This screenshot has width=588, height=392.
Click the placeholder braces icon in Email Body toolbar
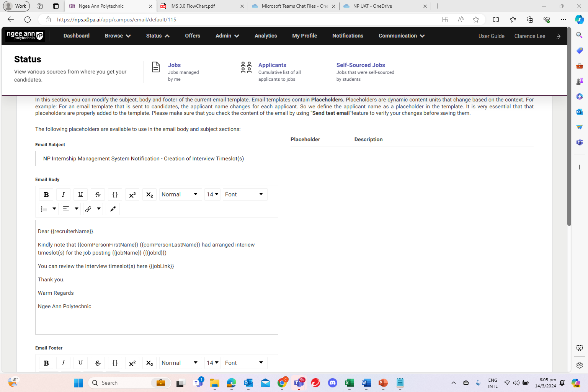tap(115, 194)
